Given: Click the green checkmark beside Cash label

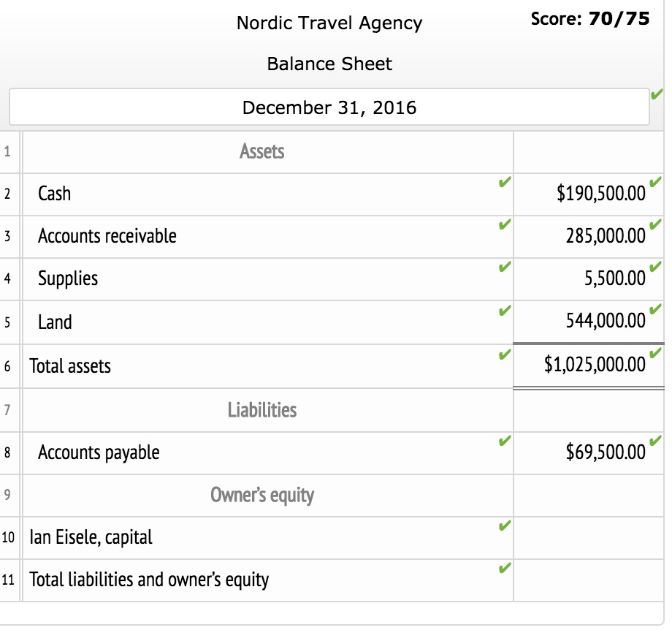Looking at the screenshot, I should 505,182.
